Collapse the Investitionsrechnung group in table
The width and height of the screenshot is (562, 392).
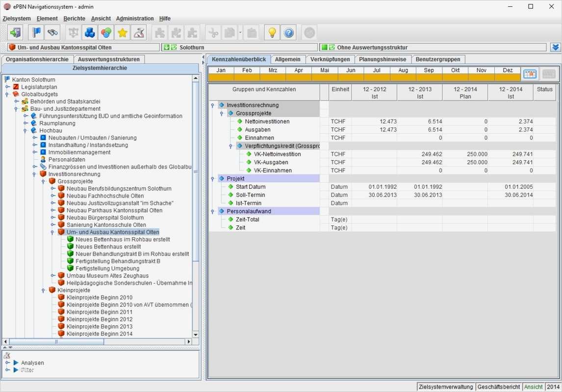(212, 105)
